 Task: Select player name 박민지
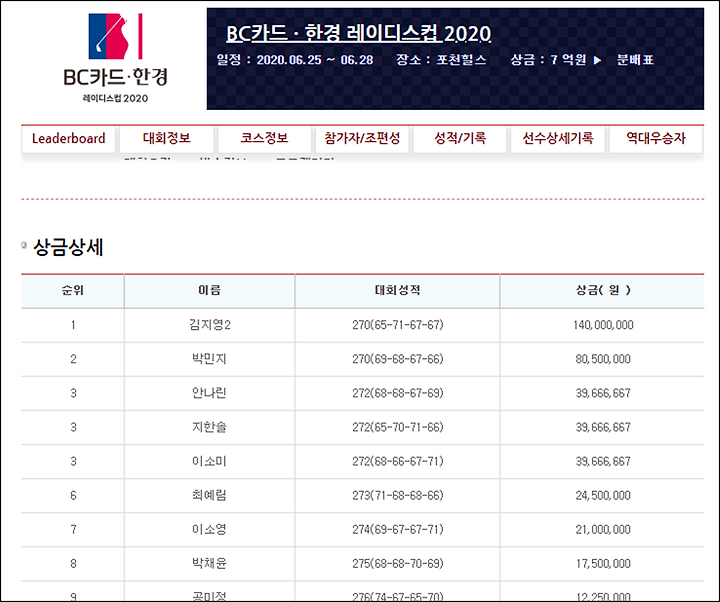click(209, 359)
